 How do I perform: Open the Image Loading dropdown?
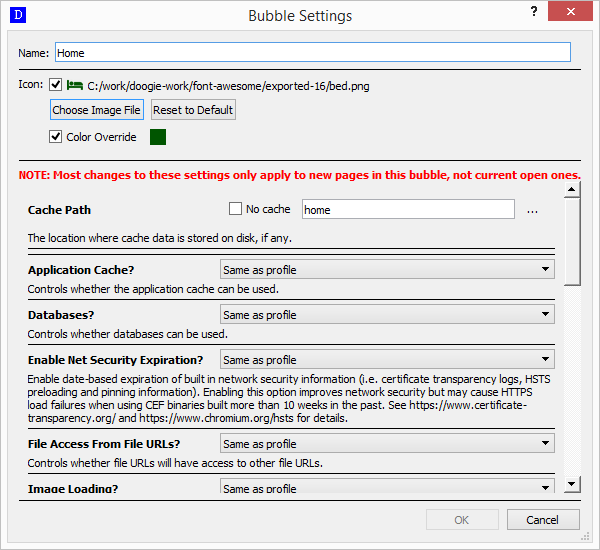(387, 486)
